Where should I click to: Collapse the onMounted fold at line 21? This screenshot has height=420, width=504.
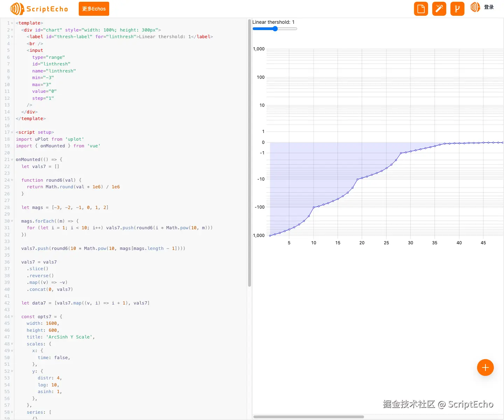(x=12, y=160)
